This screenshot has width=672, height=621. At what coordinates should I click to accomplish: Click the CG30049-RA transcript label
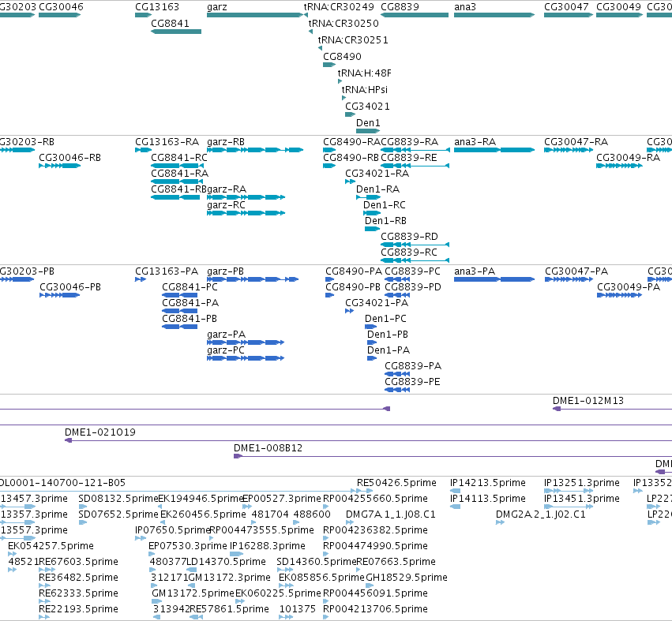629,158
